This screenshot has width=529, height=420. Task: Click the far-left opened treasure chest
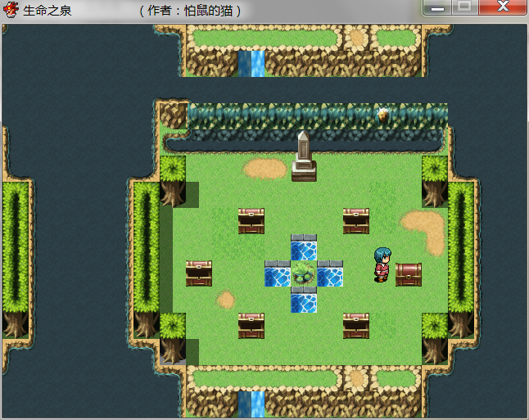coord(199,273)
